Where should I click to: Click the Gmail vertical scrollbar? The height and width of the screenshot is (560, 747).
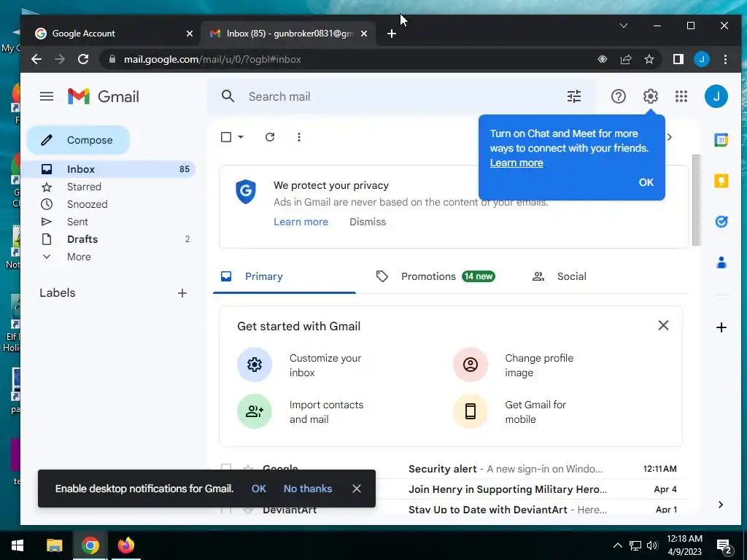pyautogui.click(x=695, y=200)
